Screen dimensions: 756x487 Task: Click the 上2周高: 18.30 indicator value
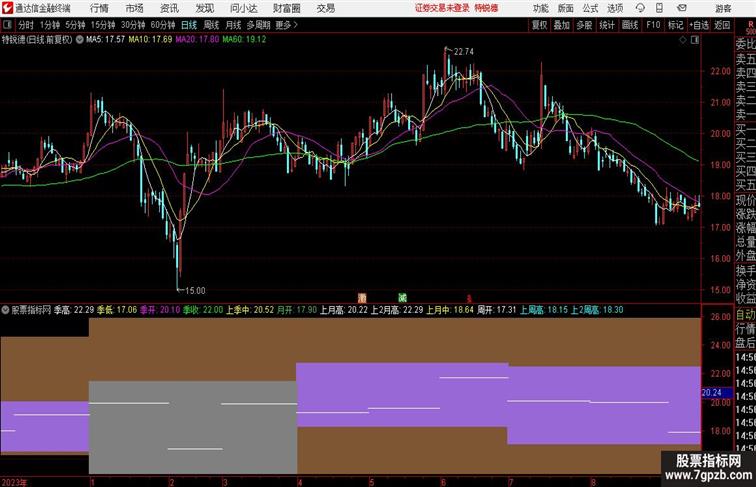point(597,310)
